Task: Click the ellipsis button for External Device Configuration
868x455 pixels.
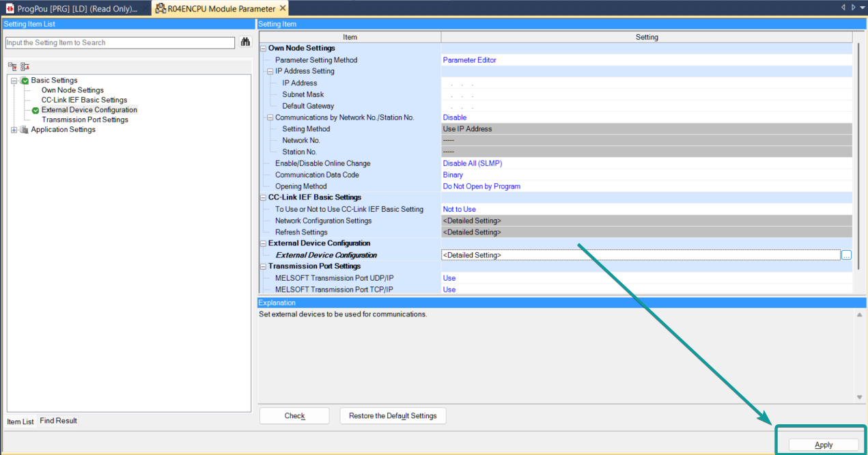Action: 846,255
